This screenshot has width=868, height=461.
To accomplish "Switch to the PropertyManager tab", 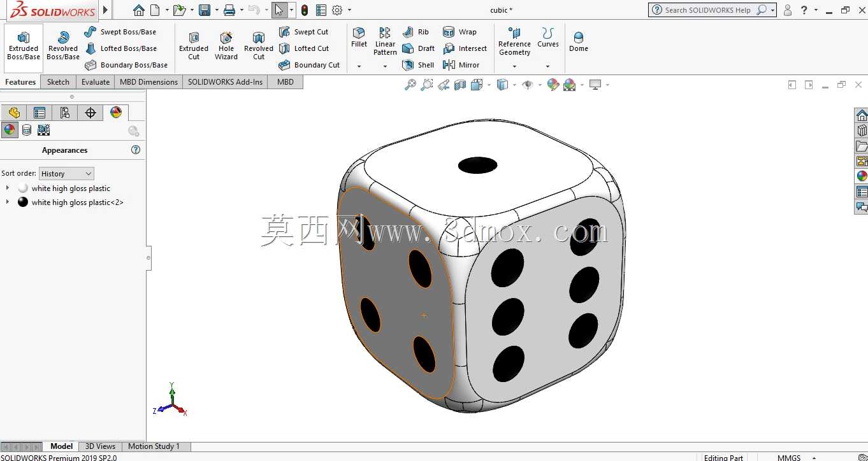I will point(40,113).
